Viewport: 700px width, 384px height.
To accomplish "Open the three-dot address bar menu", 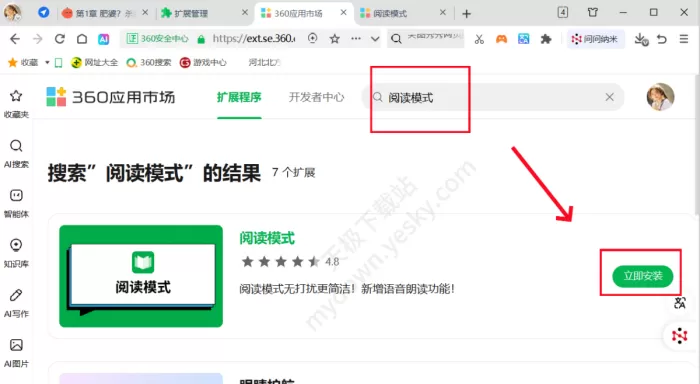I will [x=356, y=39].
